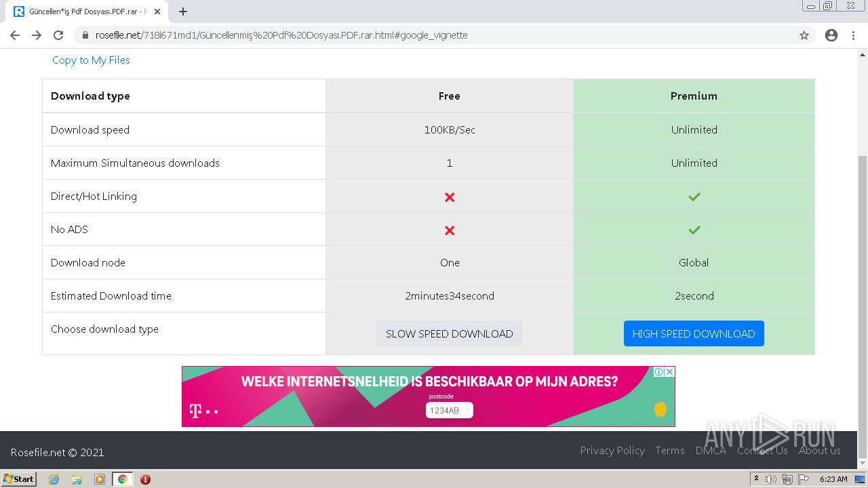Open the Windows Start menu
868x488 pixels.
pyautogui.click(x=18, y=479)
